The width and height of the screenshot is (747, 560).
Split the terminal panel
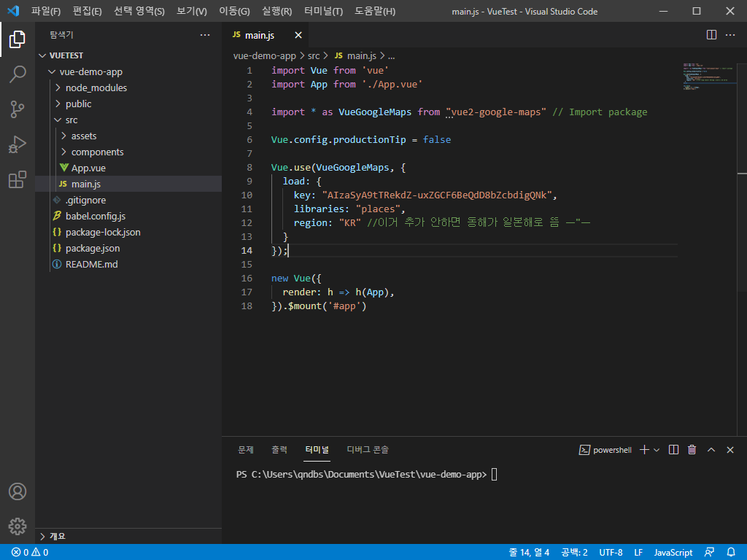coord(673,450)
